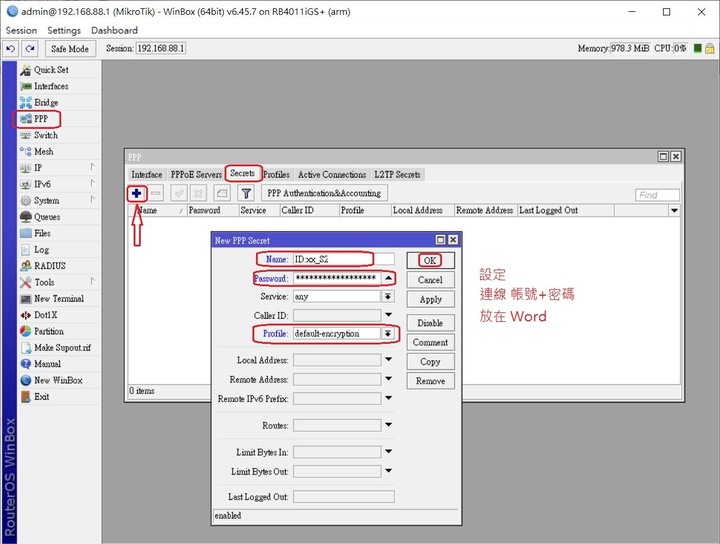The height and width of the screenshot is (544, 720).
Task: Expand the Routes field arrow
Action: click(x=388, y=425)
